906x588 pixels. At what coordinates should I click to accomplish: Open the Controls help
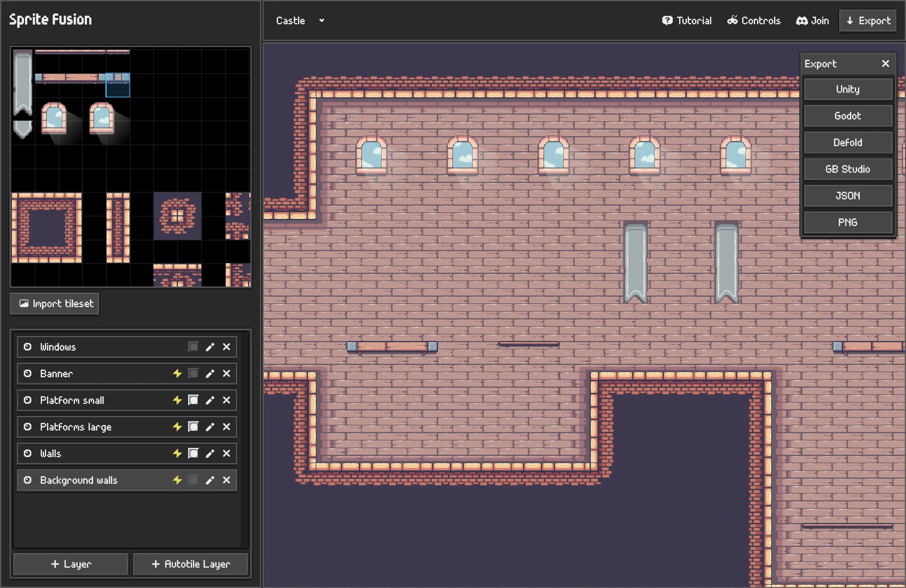(x=754, y=21)
